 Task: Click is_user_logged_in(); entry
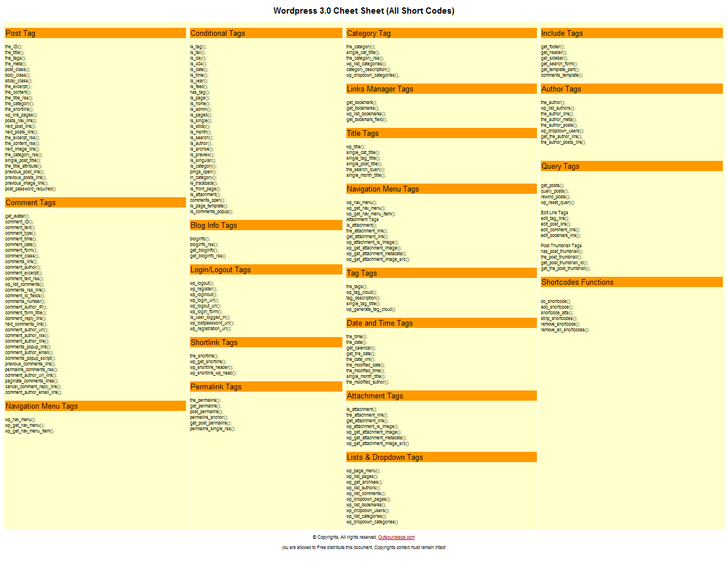(210, 317)
